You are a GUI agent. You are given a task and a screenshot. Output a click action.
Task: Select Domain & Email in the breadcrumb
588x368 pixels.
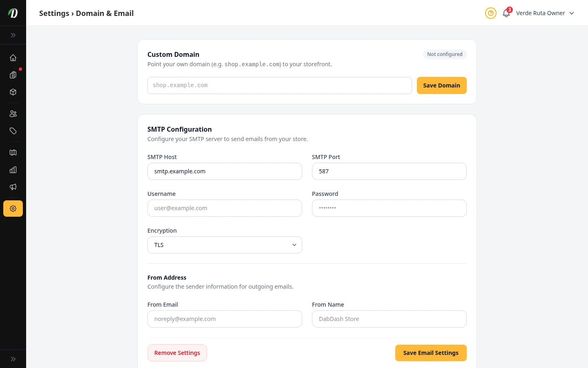[x=105, y=13]
